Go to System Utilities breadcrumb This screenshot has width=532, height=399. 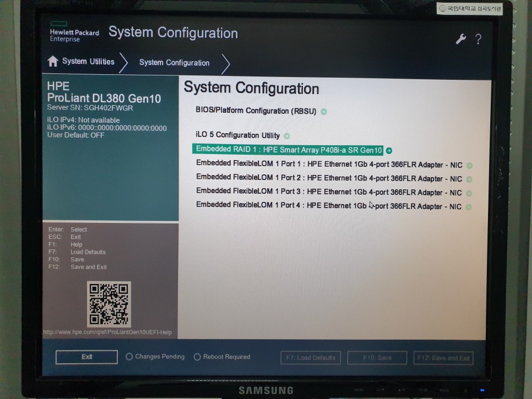coord(88,61)
